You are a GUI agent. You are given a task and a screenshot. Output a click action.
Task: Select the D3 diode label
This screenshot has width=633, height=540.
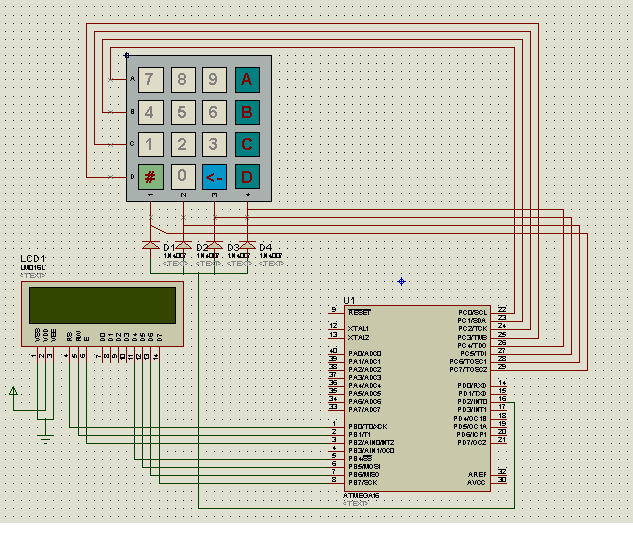click(x=233, y=247)
